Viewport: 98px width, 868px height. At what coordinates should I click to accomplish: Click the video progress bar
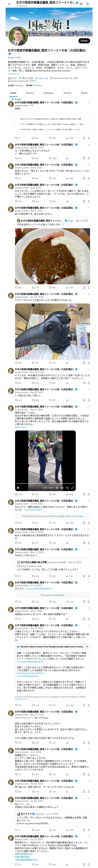[45, 484]
